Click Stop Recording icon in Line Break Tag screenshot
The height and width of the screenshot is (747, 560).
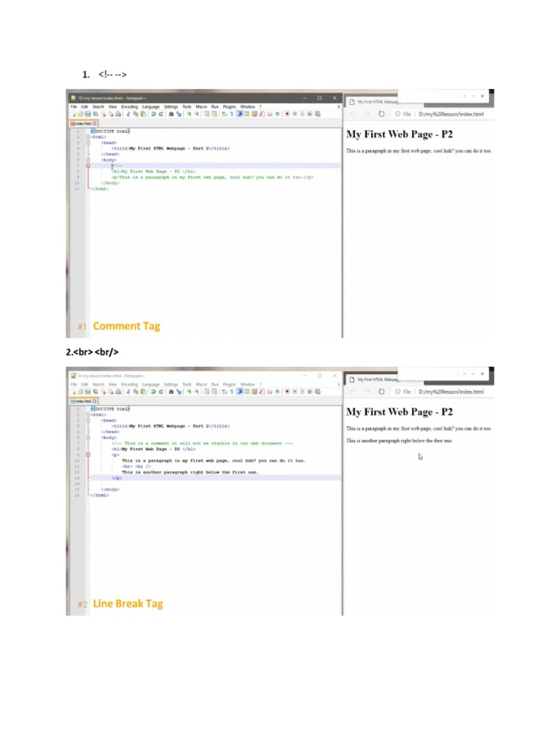[x=295, y=392]
